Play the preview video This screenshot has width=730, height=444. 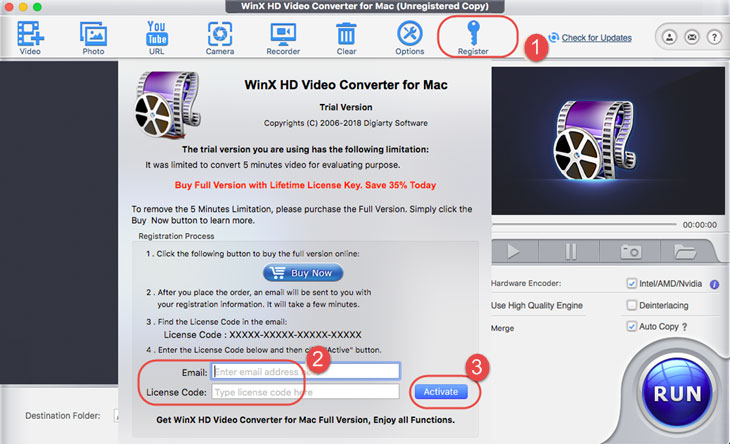coord(513,252)
